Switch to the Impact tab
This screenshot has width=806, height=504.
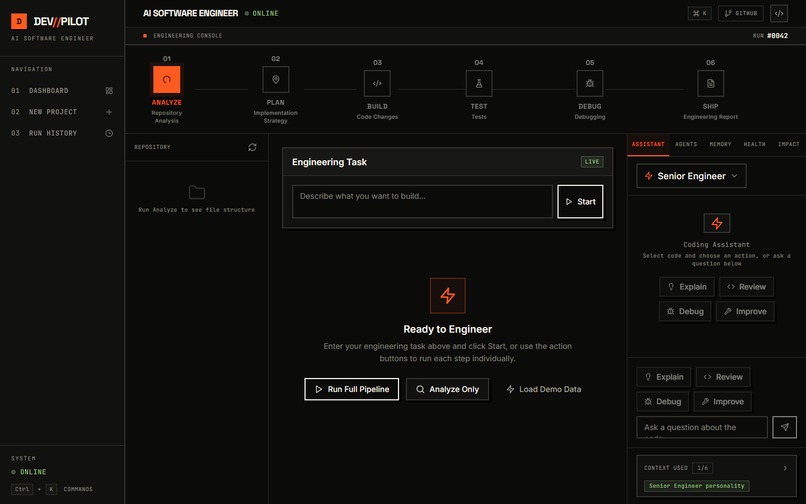(x=789, y=145)
